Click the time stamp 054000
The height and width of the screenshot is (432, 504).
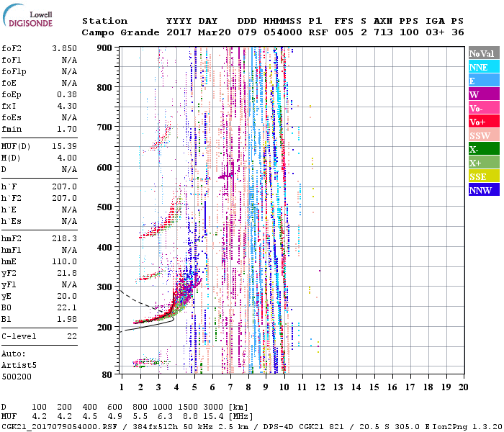click(x=283, y=32)
